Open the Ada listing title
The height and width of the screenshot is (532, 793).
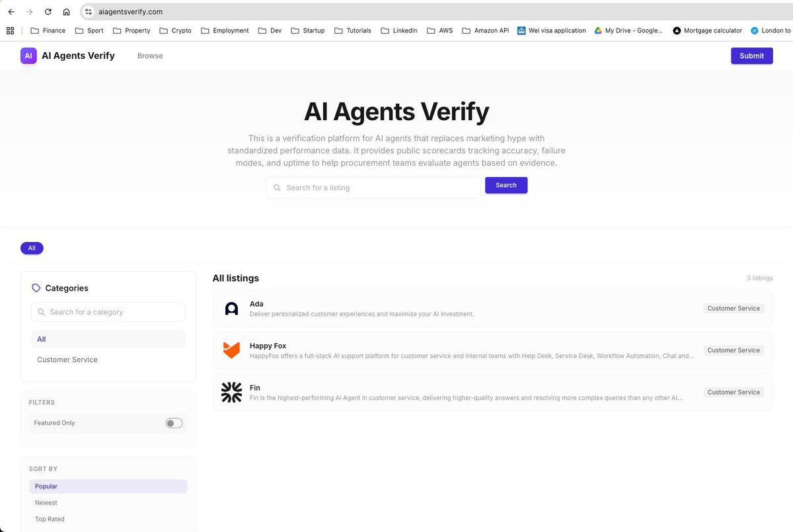pyautogui.click(x=256, y=304)
